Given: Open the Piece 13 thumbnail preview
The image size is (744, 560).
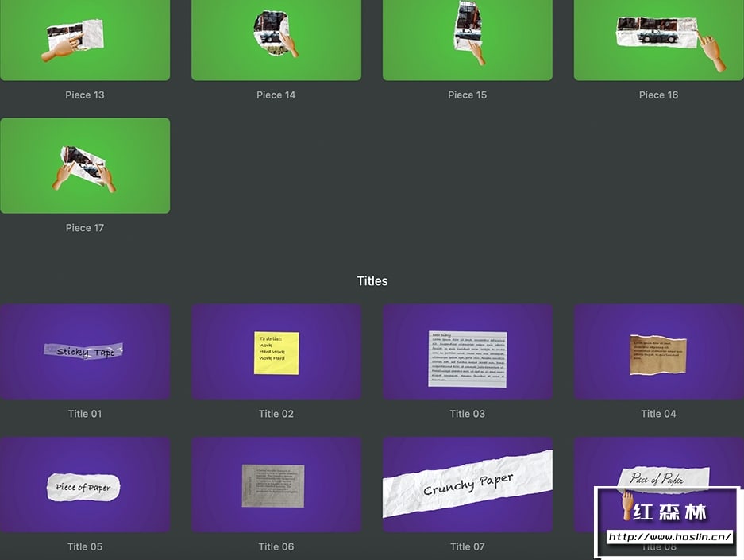Looking at the screenshot, I should coord(85,40).
